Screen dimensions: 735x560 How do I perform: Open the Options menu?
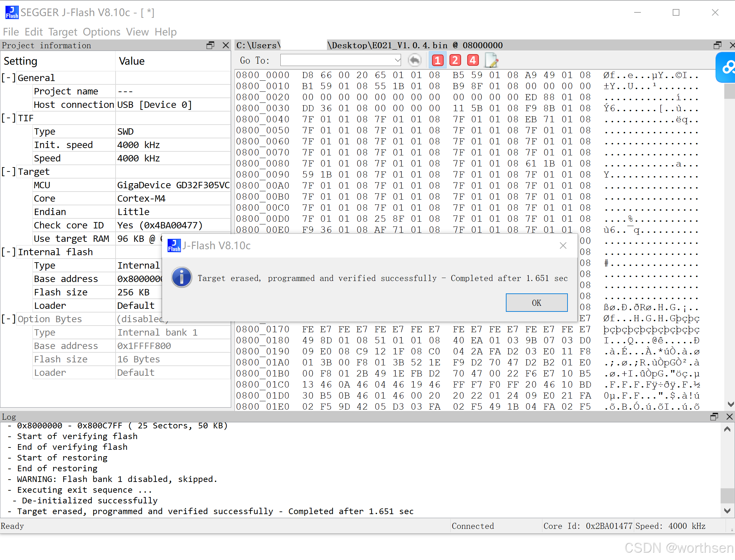click(102, 32)
